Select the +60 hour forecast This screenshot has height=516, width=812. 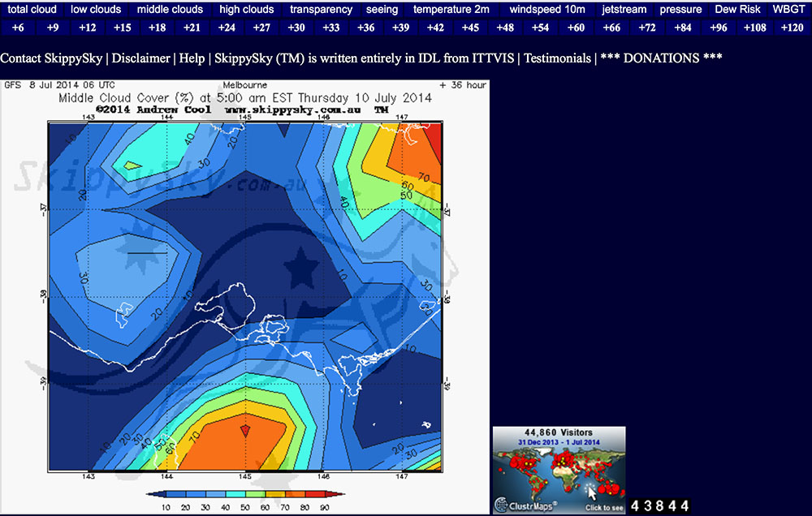coord(576,28)
